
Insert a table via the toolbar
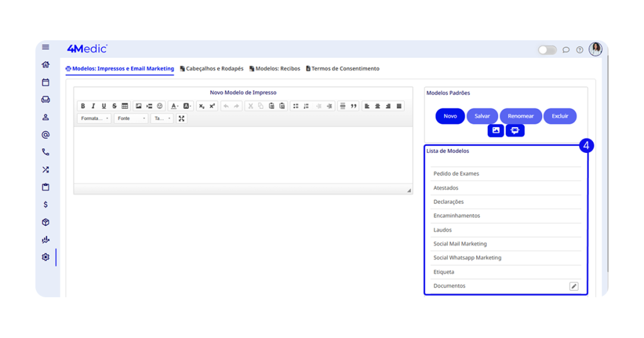[125, 106]
